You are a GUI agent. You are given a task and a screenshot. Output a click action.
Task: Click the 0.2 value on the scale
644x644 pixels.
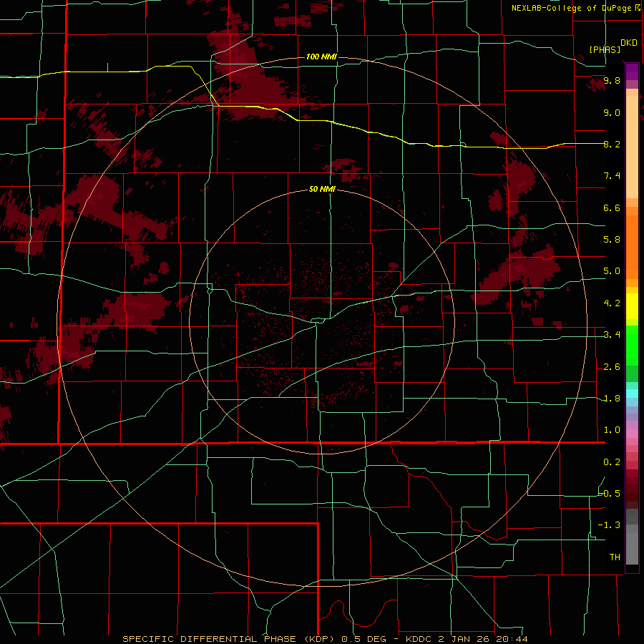coord(612,462)
